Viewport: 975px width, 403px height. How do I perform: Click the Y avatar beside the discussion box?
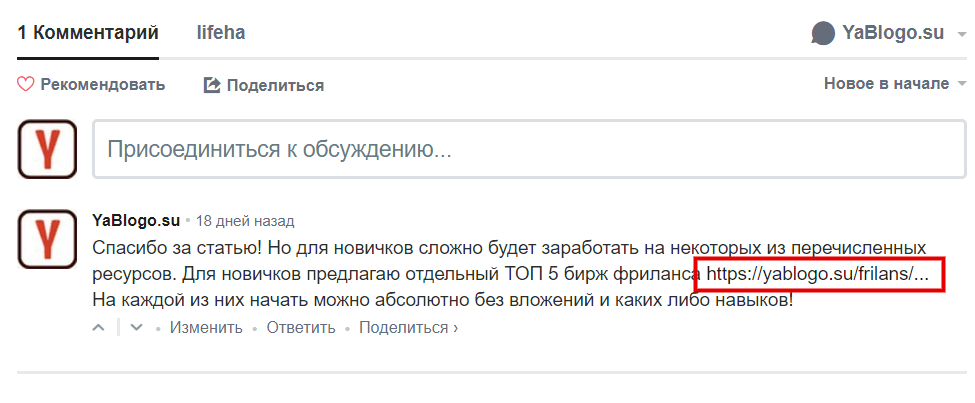click(x=47, y=149)
